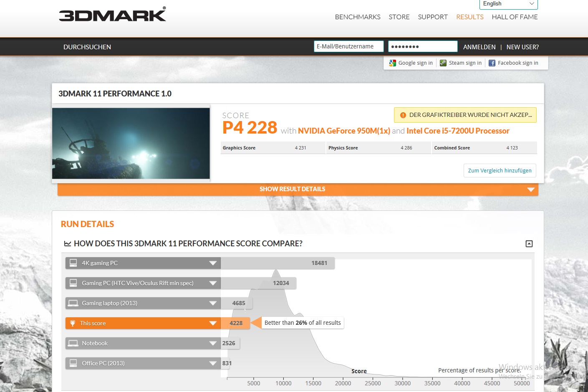Screen dimensions: 588x392
Task: Expand the 4K gaming PC row arrow
Action: click(213, 263)
